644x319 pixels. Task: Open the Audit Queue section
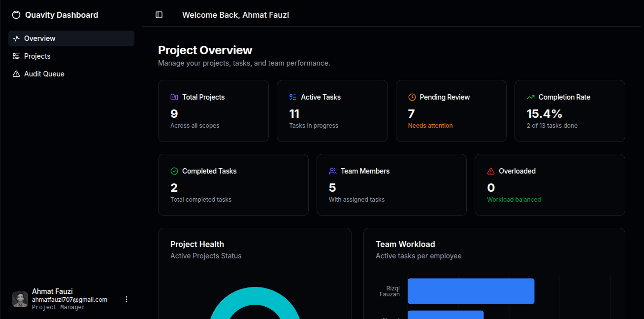pos(44,73)
